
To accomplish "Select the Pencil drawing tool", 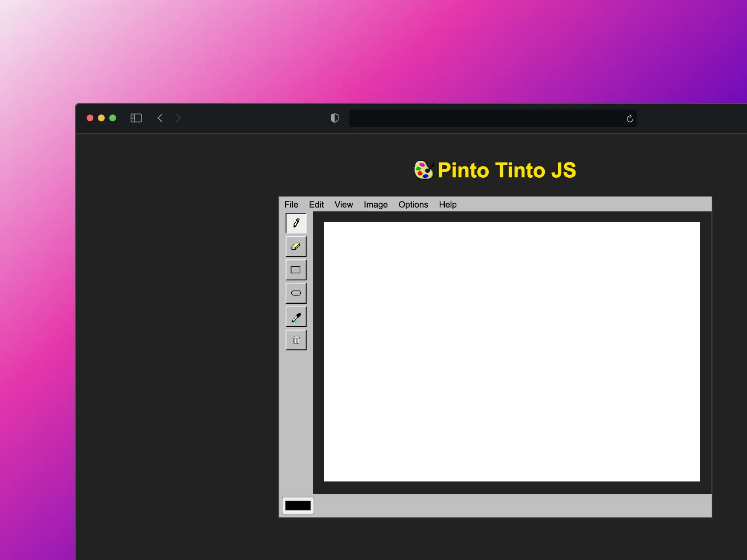I will pyautogui.click(x=296, y=223).
